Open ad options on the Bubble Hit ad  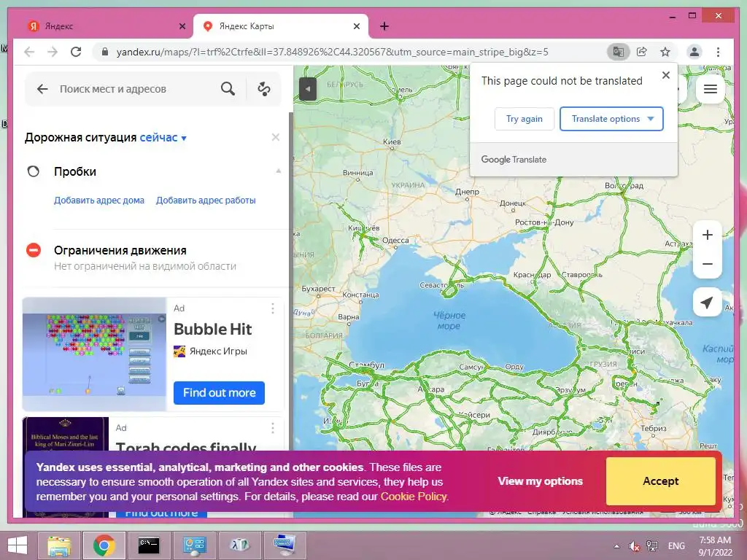tap(273, 308)
